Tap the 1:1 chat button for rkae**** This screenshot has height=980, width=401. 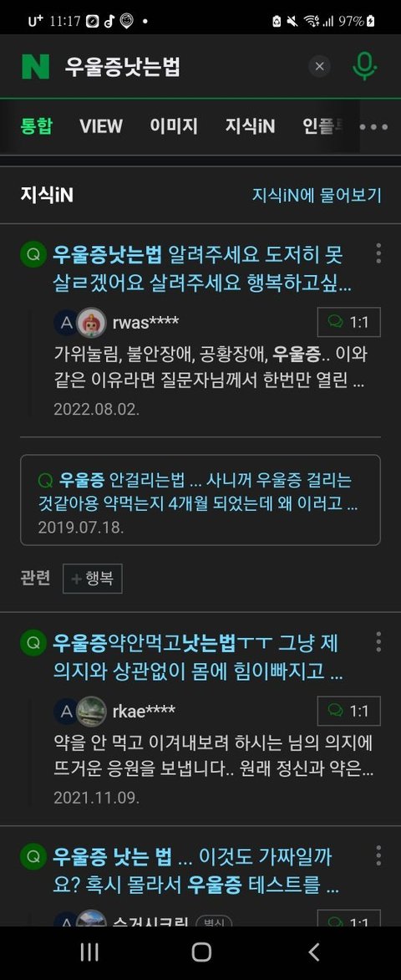pyautogui.click(x=348, y=711)
